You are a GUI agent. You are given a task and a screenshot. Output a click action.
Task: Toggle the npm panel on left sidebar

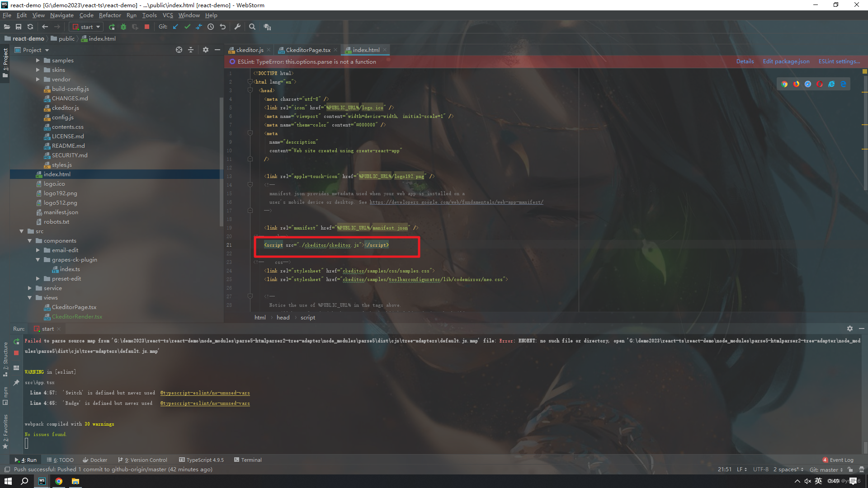[4, 399]
